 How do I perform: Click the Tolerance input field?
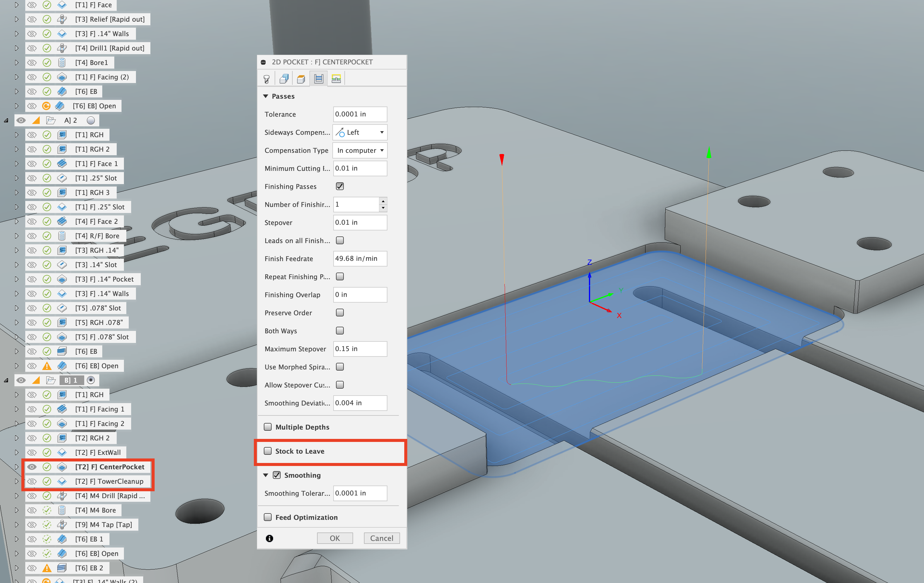(359, 114)
